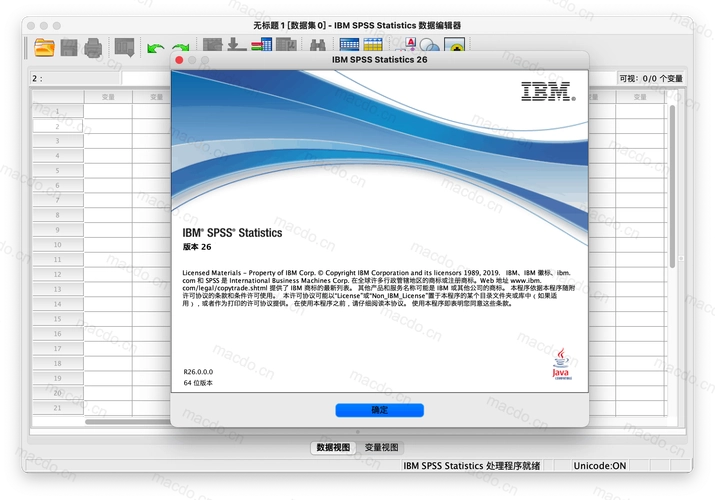Select row header 4 in the data grid
Image resolution: width=715 pixels, height=500 pixels.
point(57,156)
